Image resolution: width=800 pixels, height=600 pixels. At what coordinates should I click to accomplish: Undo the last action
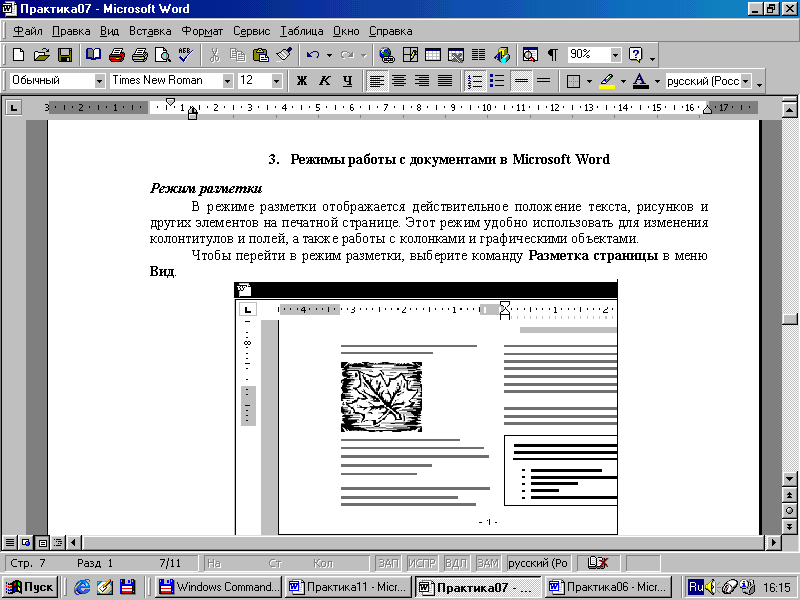pos(313,55)
